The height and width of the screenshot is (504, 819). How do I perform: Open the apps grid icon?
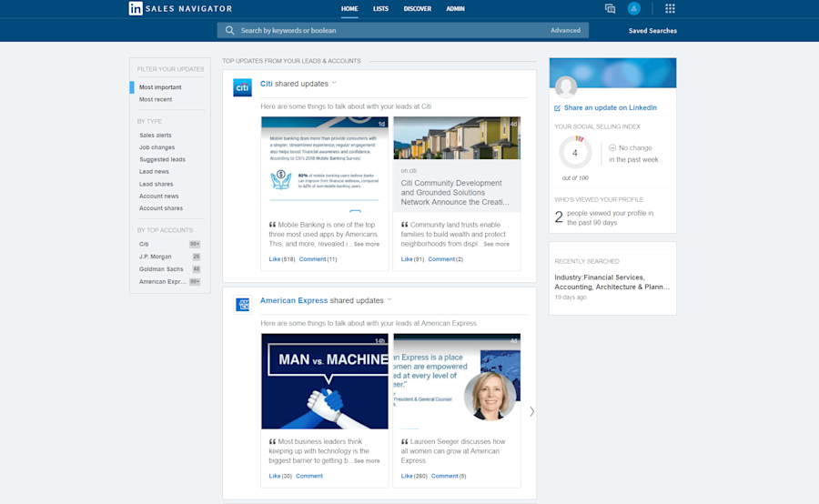(670, 8)
